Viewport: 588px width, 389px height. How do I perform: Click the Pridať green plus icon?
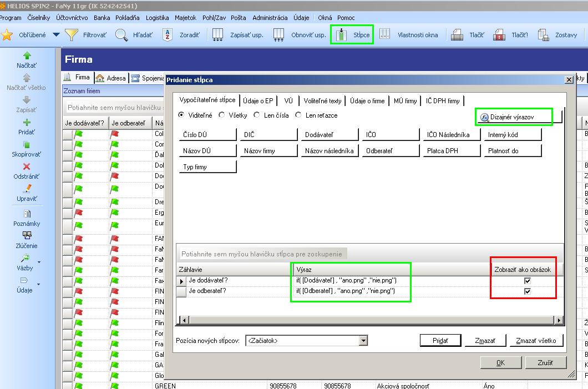click(27, 122)
